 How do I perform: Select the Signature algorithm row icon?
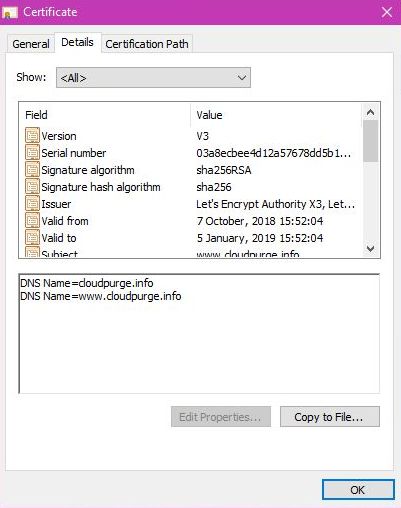pyautogui.click(x=32, y=170)
